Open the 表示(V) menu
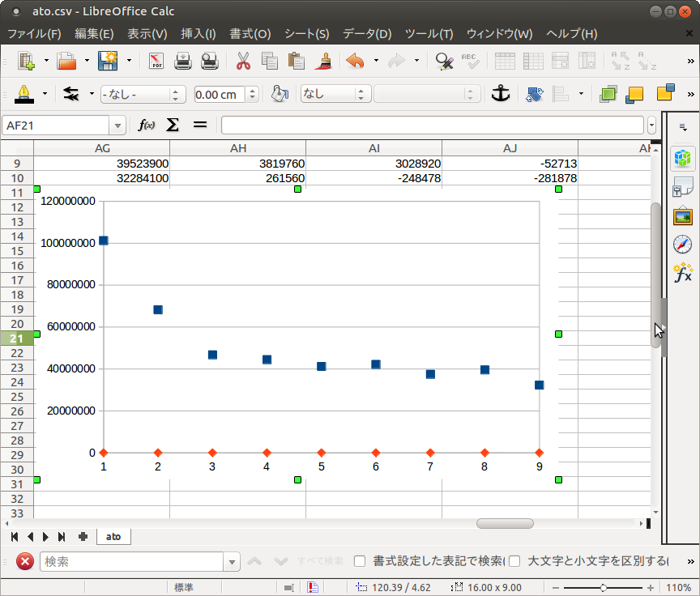This screenshot has height=596, width=700. (x=147, y=34)
